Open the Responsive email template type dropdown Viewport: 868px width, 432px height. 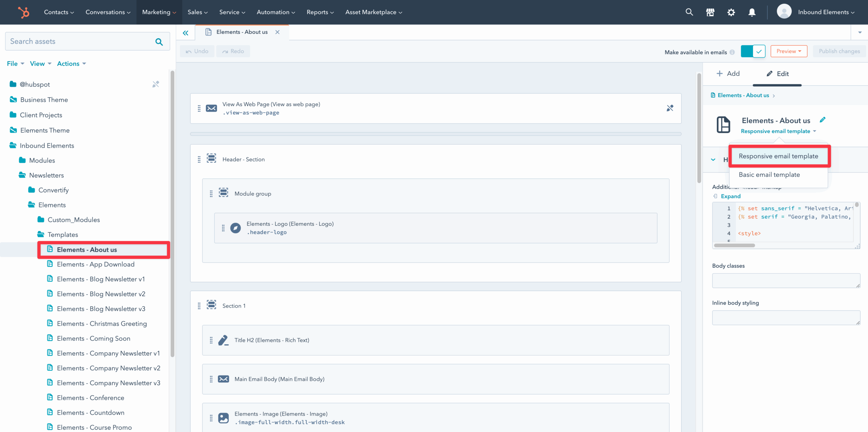point(778,131)
